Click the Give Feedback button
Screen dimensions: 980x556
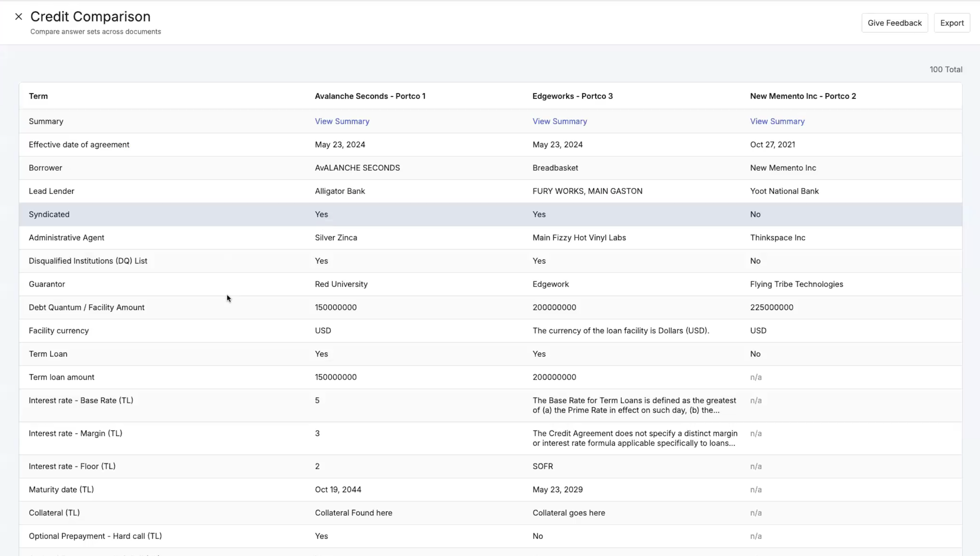pos(894,23)
